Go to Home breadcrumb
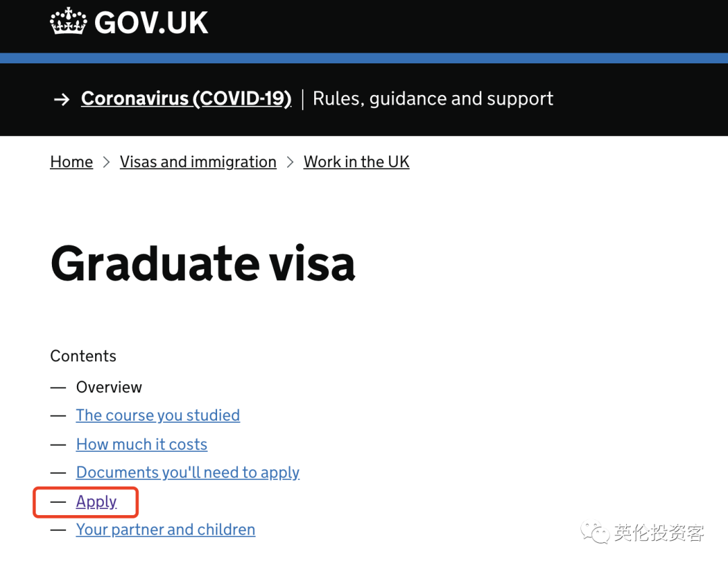Image resolution: width=728 pixels, height=565 pixels. tap(71, 162)
